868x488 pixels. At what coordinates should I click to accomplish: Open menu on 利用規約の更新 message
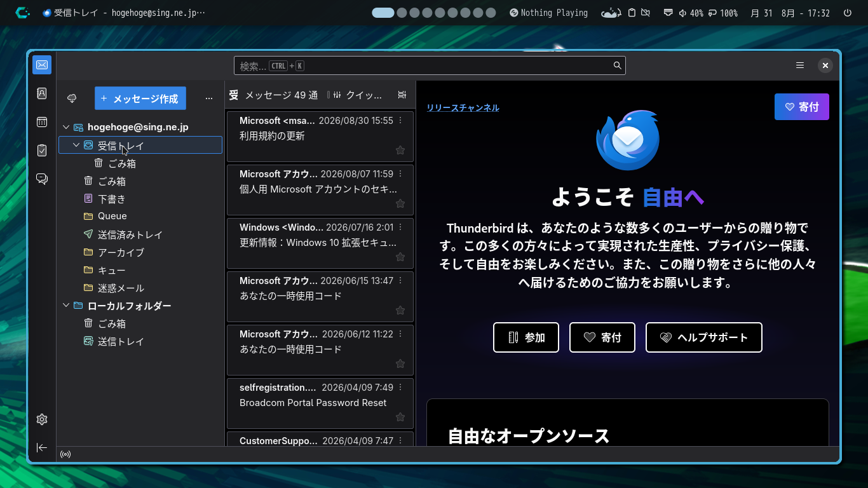click(x=400, y=120)
